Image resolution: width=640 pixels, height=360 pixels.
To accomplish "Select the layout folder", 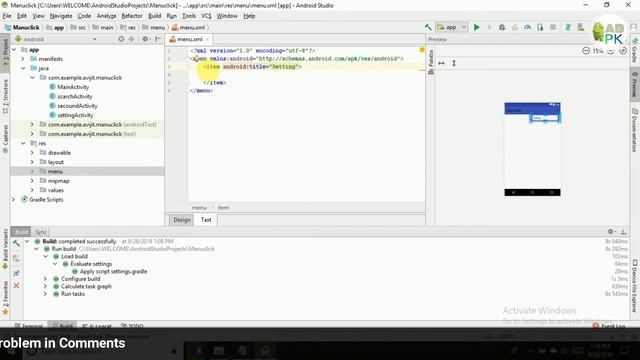I will click(56, 162).
